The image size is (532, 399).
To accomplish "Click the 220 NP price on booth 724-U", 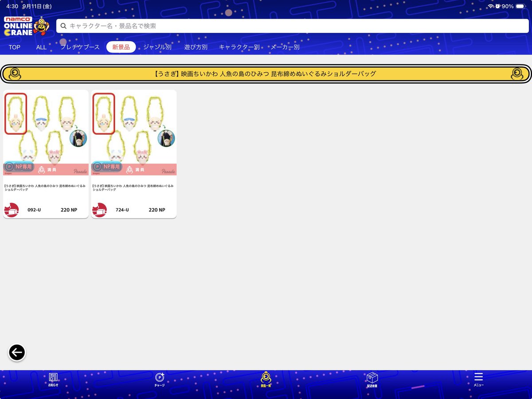I will tap(157, 210).
